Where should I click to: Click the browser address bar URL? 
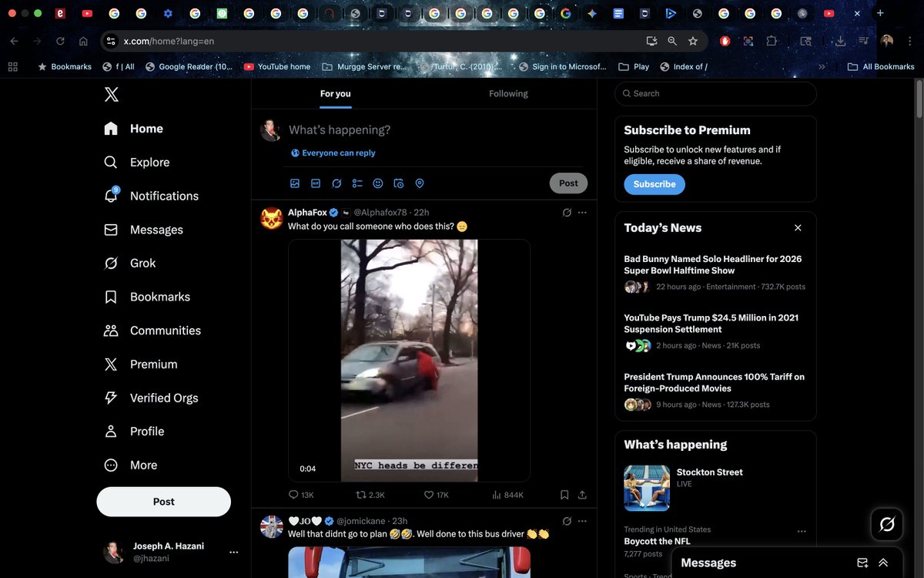(169, 41)
